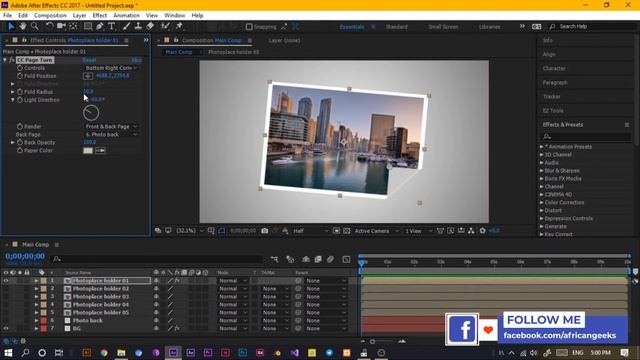640x360 pixels.
Task: Toggle Fold Radius stopwatch
Action: tap(20, 92)
